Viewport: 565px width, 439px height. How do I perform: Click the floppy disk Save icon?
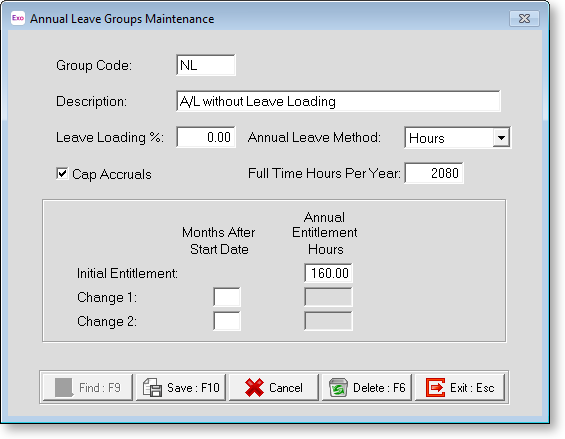click(x=153, y=387)
